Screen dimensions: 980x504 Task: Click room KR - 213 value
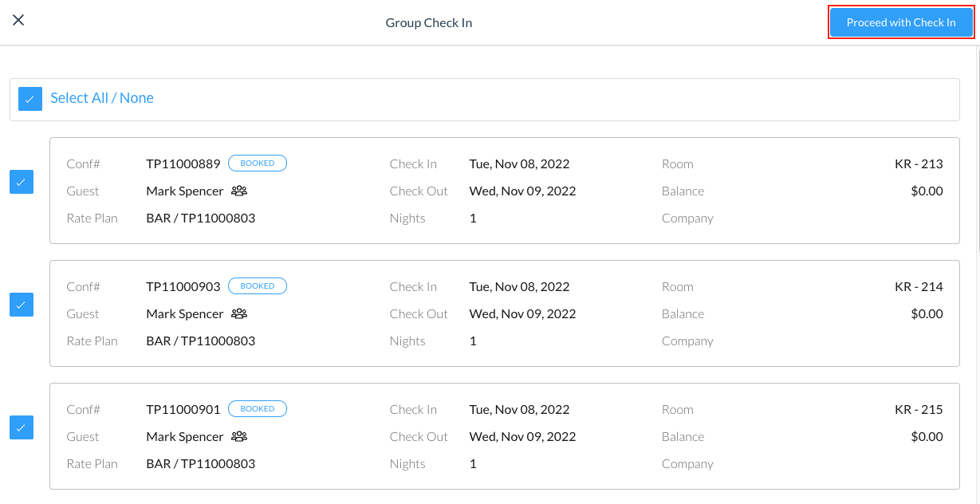[x=919, y=164]
